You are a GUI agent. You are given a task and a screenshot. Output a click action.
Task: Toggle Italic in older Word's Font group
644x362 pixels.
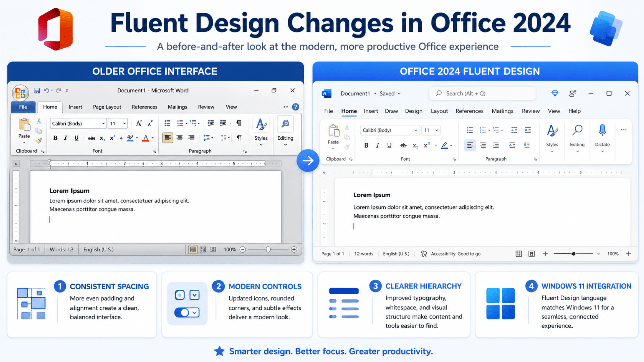66,138
